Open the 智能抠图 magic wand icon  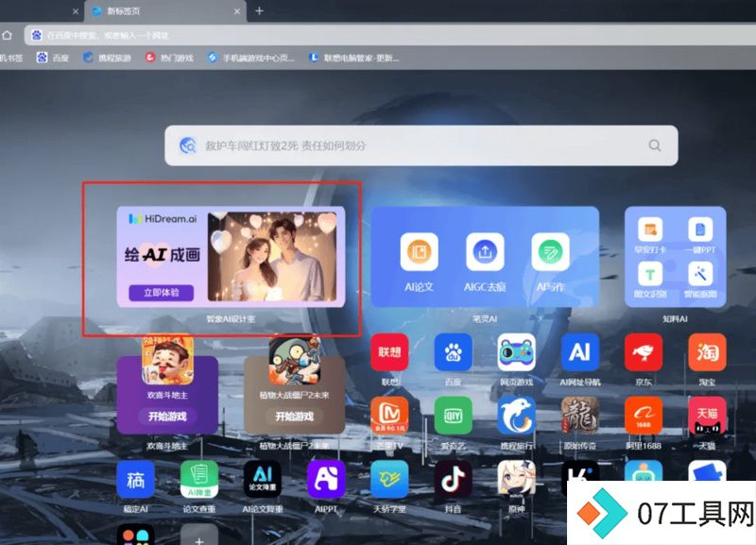coord(700,274)
